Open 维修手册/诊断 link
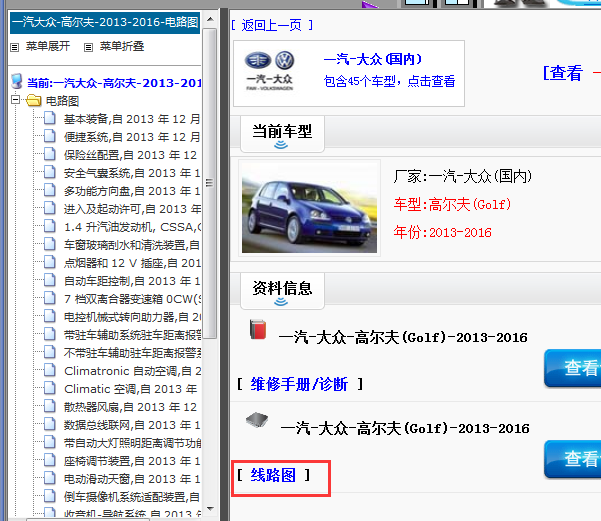 tap(299, 384)
